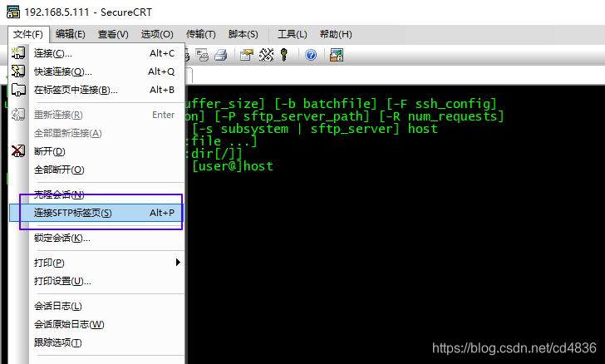605x364 pixels.
Task: Toggle 会话原始日志(W) raw logging
Action: pos(96,324)
